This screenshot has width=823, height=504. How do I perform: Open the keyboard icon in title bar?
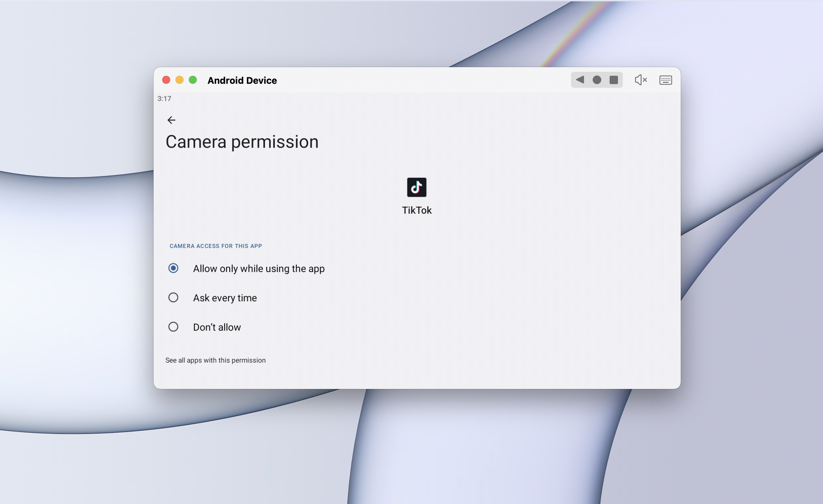click(x=665, y=80)
